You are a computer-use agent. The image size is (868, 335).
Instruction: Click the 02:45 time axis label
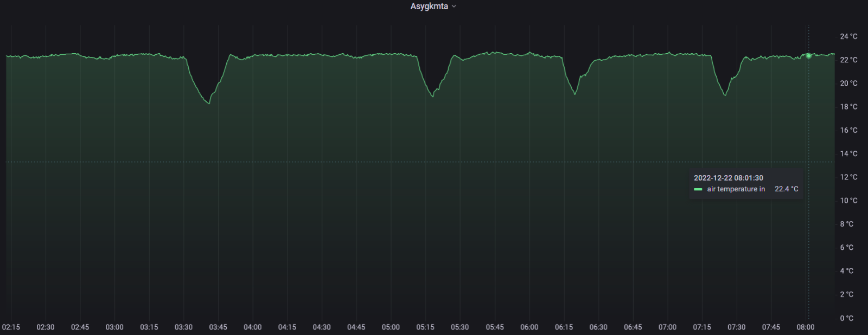[80, 327]
